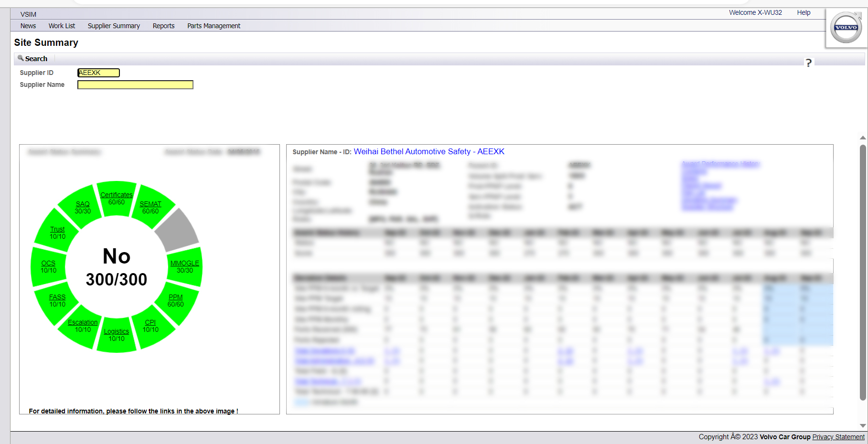This screenshot has width=868, height=444.
Task: Open the FASS segment link
Action: pos(57,297)
